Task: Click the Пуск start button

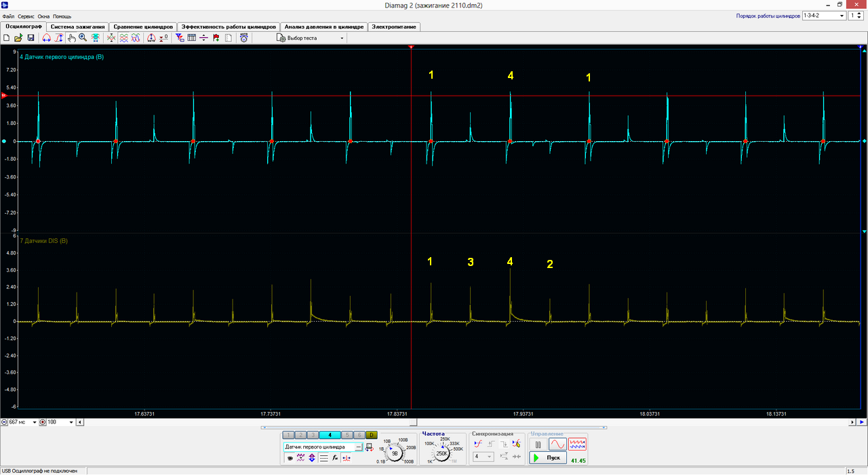Action: (548, 458)
